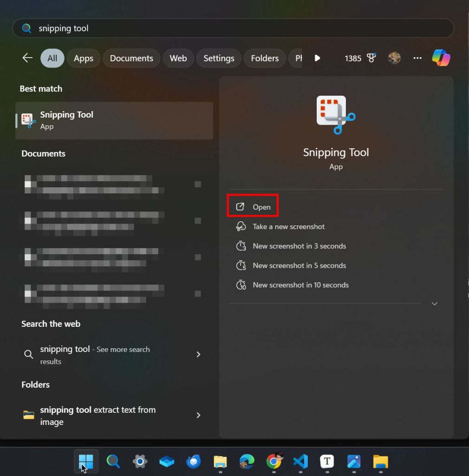Open the blue layered box taskbar app
The width and height of the screenshot is (469, 476).
(x=167, y=462)
